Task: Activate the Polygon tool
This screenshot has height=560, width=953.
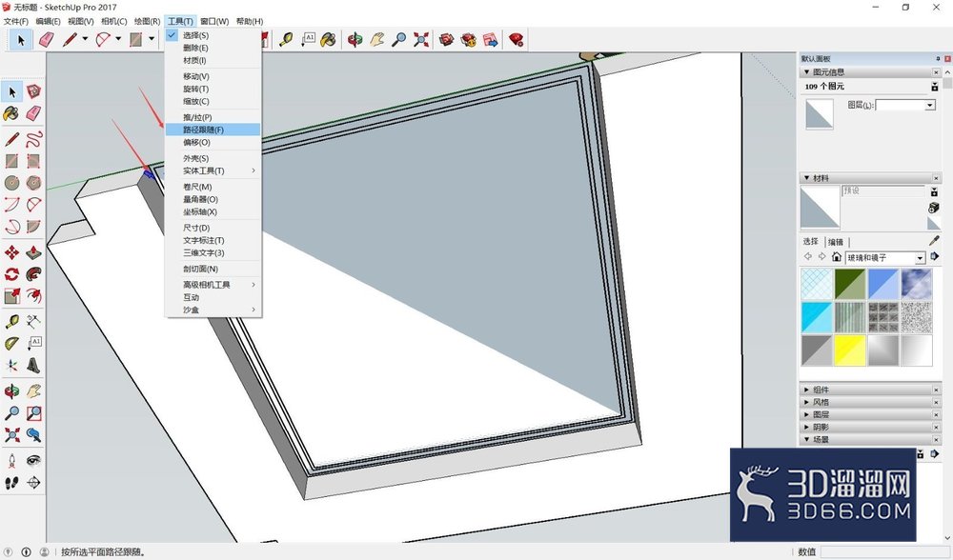Action: pyautogui.click(x=33, y=182)
